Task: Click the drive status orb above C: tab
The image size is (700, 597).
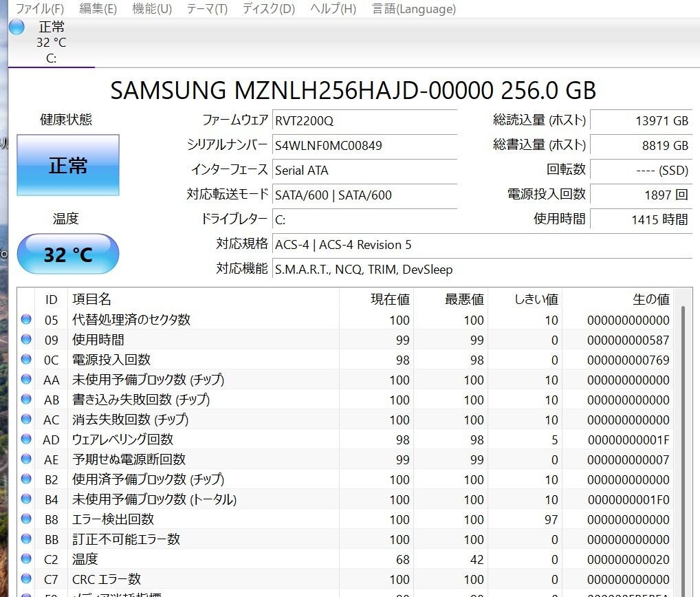Action: 17,28
